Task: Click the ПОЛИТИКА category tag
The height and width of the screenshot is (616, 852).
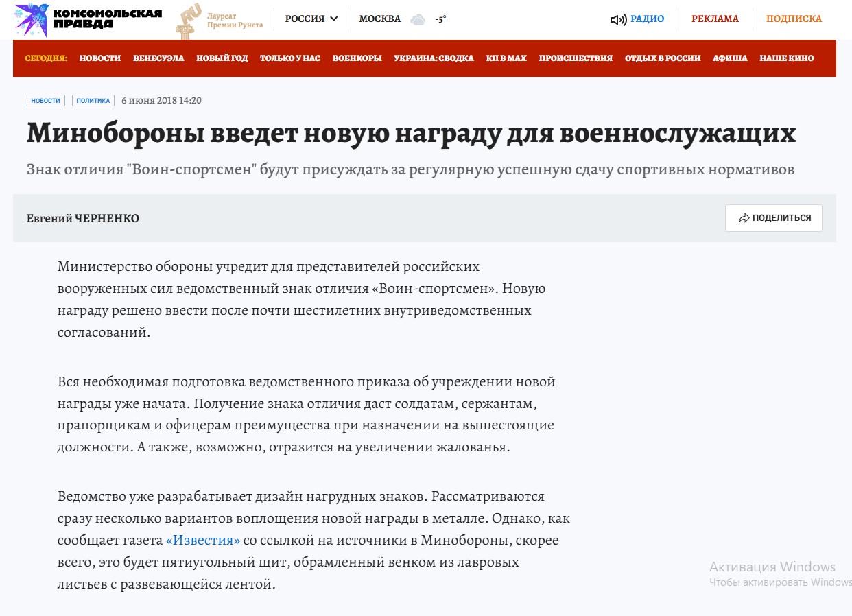Action: pyautogui.click(x=93, y=101)
